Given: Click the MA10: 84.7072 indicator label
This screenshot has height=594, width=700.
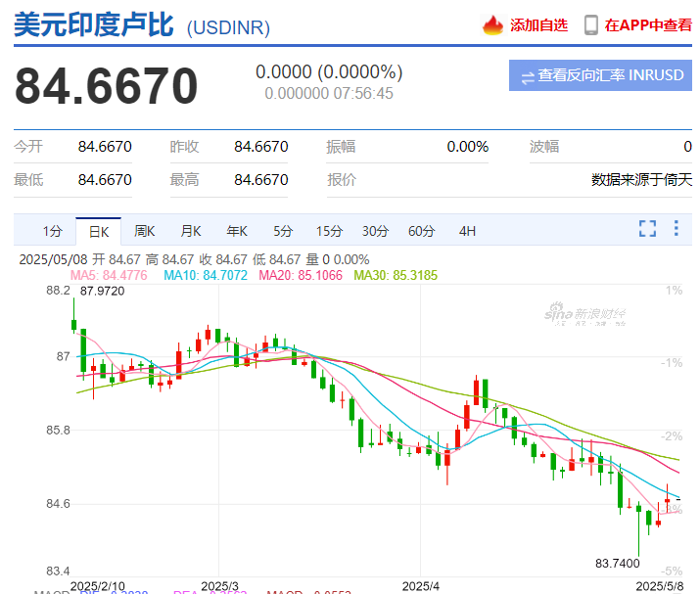Looking at the screenshot, I should click(x=206, y=275).
